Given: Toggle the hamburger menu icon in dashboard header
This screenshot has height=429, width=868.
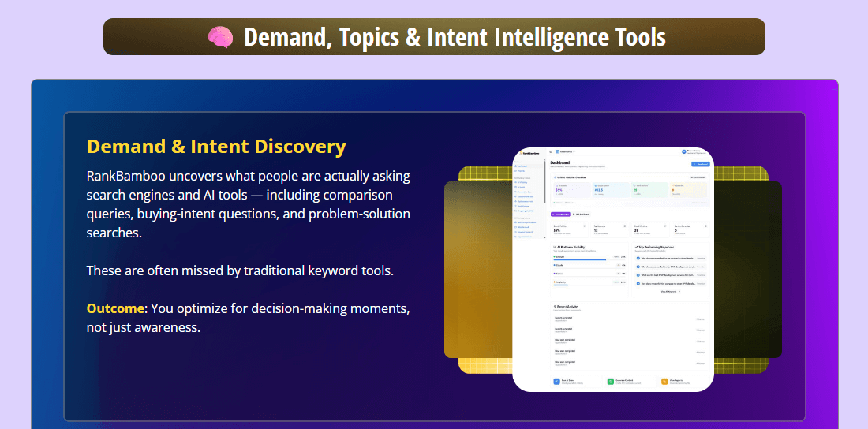Looking at the screenshot, I should pos(551,151).
